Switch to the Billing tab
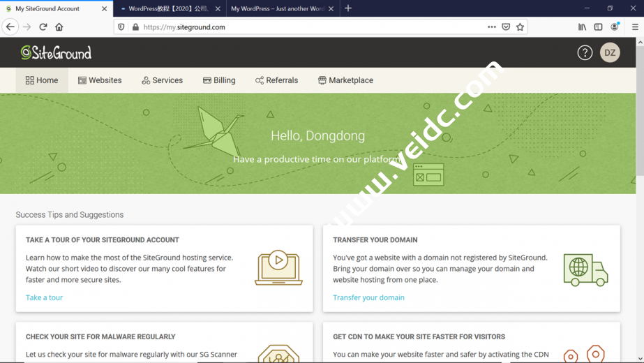 (x=219, y=80)
